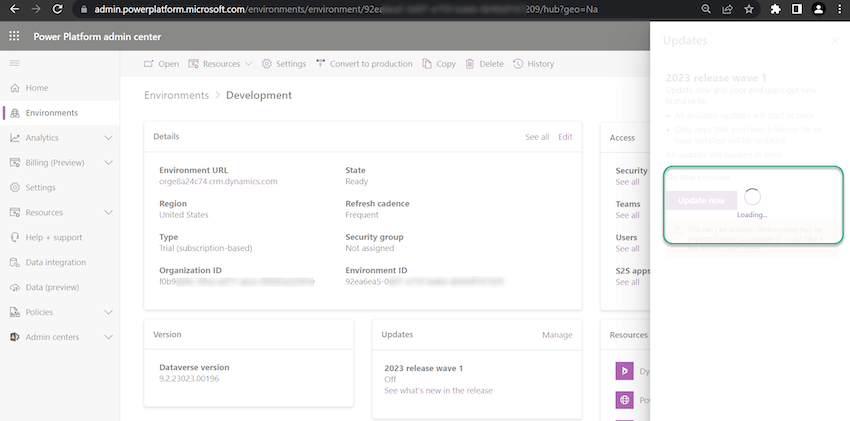Image resolution: width=850 pixels, height=421 pixels.
Task: Collapse the navigation hamburger menu
Action: pos(15,63)
